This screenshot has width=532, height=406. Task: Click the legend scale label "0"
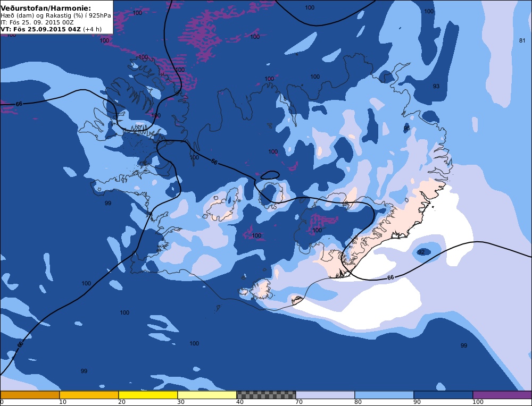coord(2,402)
